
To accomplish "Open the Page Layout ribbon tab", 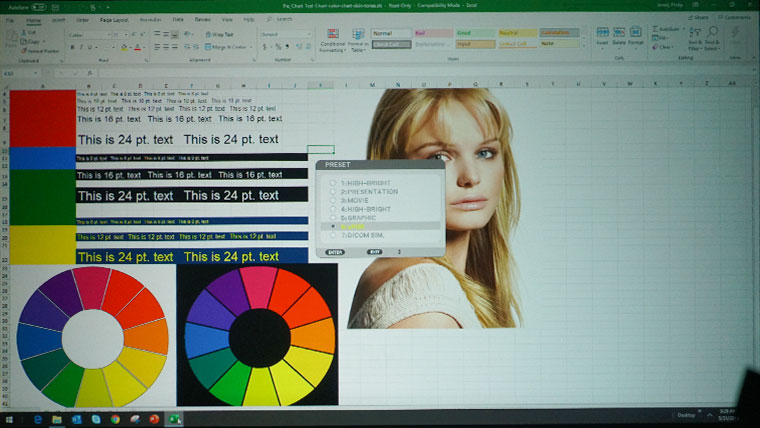I will [x=113, y=19].
